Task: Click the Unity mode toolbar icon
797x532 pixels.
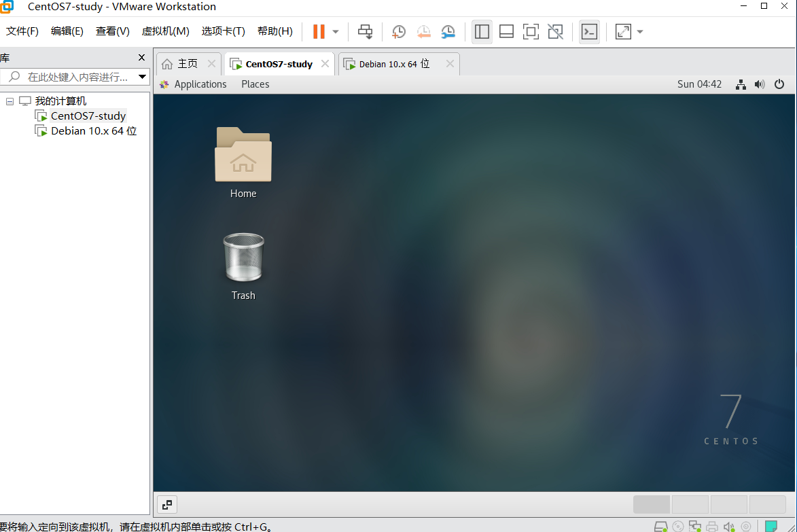Action: (x=555, y=32)
